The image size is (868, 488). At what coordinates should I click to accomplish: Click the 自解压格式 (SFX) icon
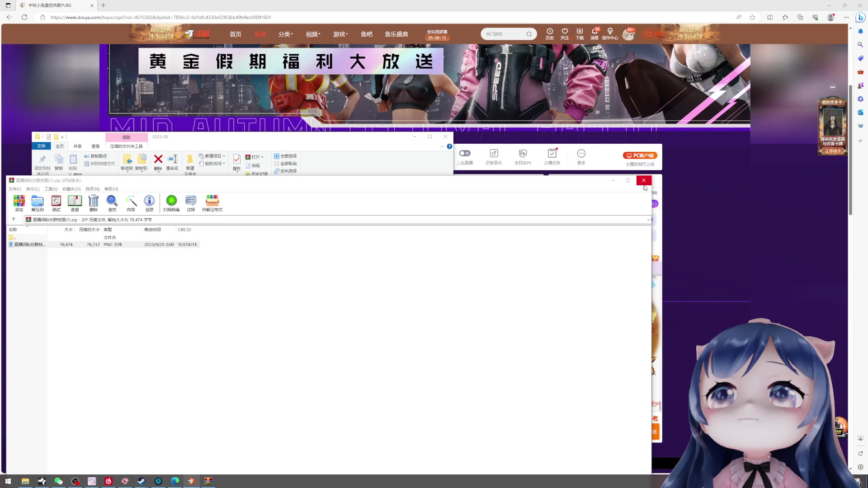(212, 203)
